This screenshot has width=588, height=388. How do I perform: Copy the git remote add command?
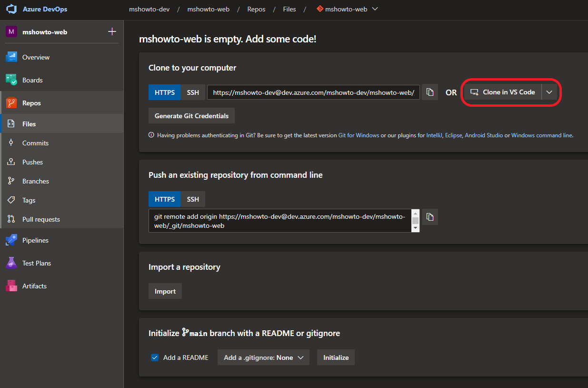(x=430, y=217)
